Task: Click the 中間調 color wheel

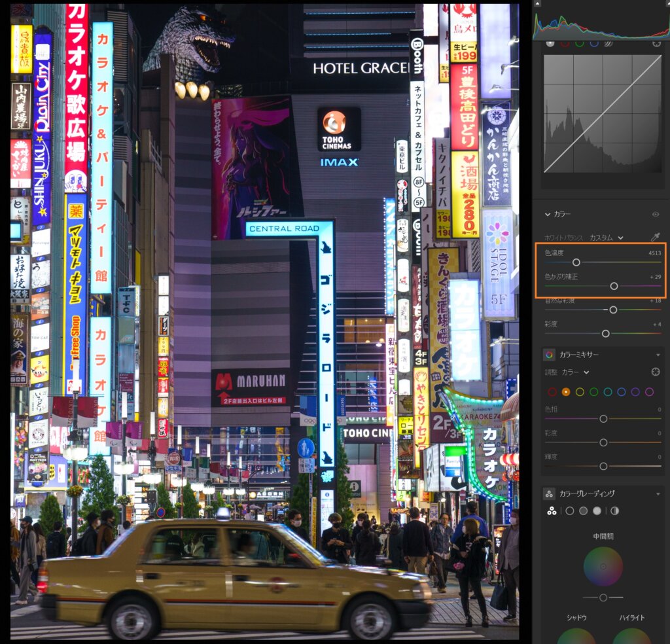Action: click(x=603, y=567)
